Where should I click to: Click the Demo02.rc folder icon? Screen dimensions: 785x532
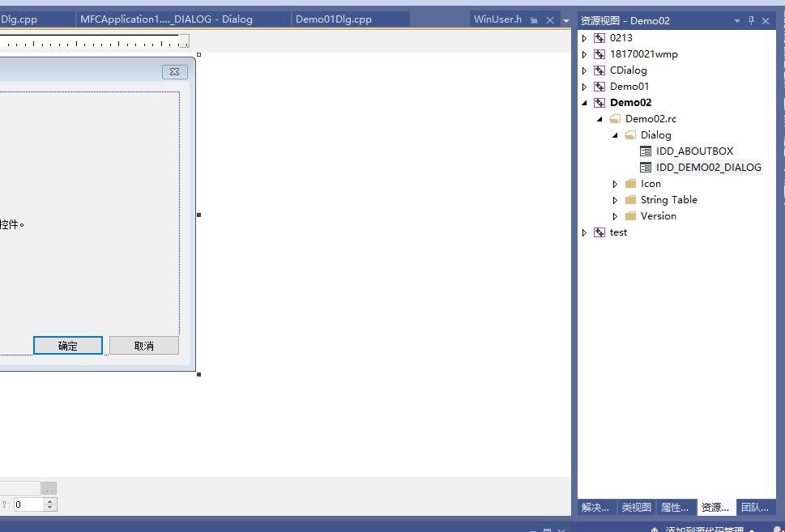(615, 119)
